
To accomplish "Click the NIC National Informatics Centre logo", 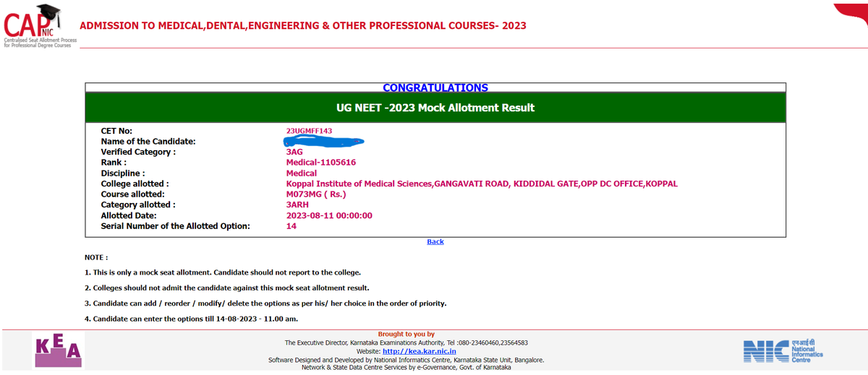I will (783, 351).
